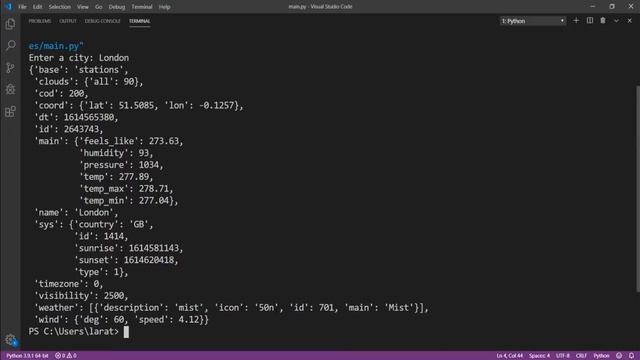Click the Python 3.9.1 64-bit interpreter status
The width and height of the screenshot is (640, 360).
tap(27, 356)
